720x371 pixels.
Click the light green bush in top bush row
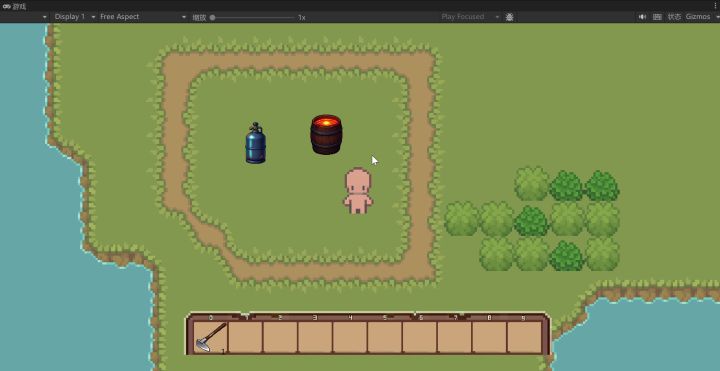pos(532,184)
